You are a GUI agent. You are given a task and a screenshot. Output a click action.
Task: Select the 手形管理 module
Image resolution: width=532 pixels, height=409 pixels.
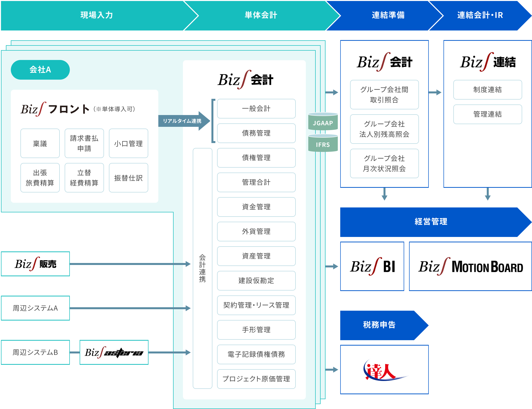(x=256, y=330)
